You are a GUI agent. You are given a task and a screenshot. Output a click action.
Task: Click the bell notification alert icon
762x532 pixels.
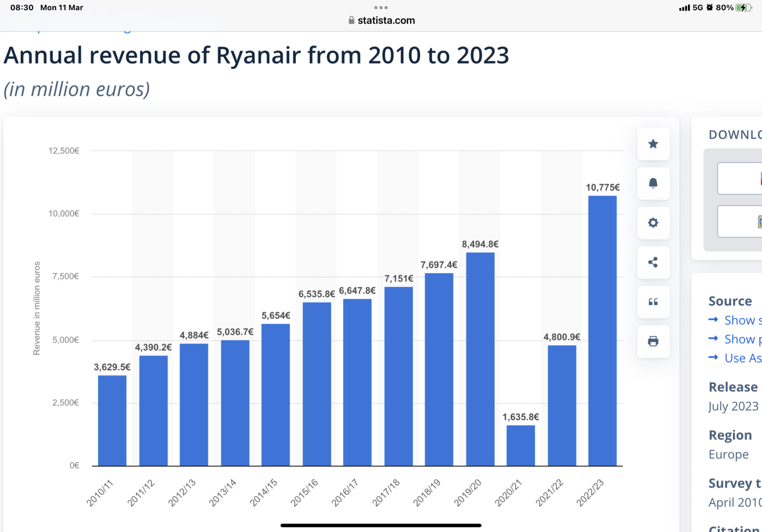(653, 183)
